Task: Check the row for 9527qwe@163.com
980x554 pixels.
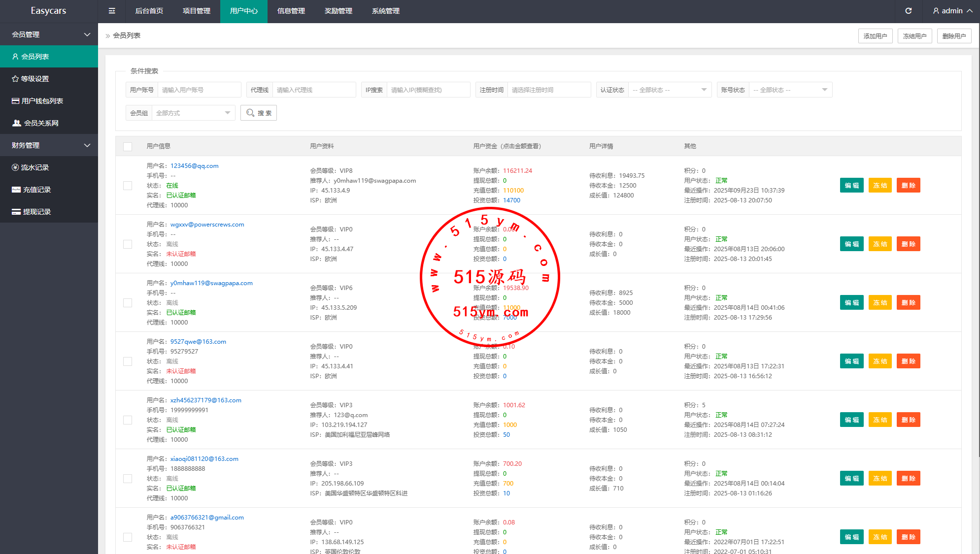Action: coord(128,361)
